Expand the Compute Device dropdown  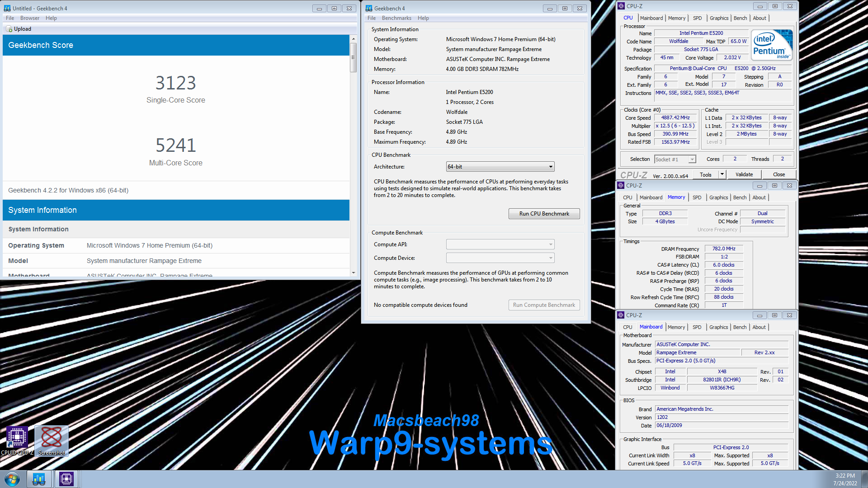click(500, 258)
